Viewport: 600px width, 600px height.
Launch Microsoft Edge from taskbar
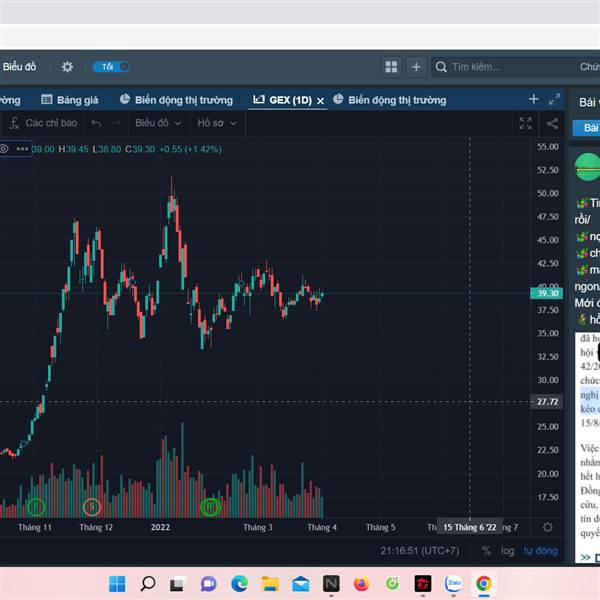point(239,584)
